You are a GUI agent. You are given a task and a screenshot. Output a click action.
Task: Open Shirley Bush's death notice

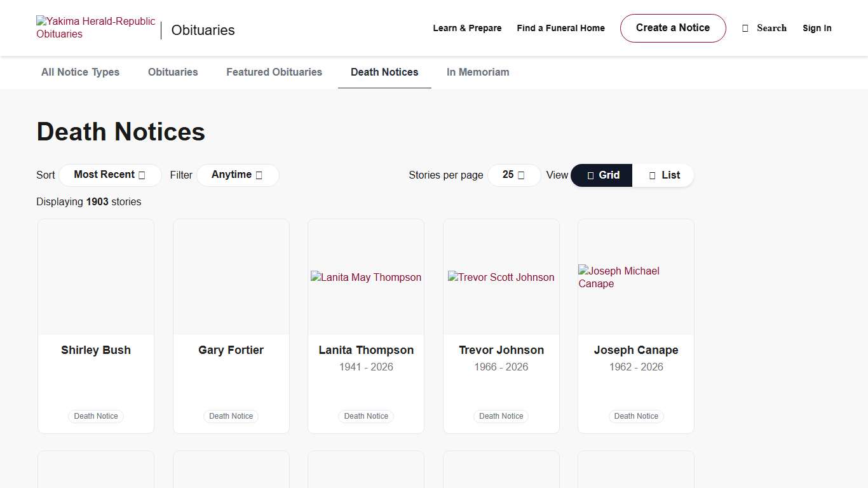(96, 350)
